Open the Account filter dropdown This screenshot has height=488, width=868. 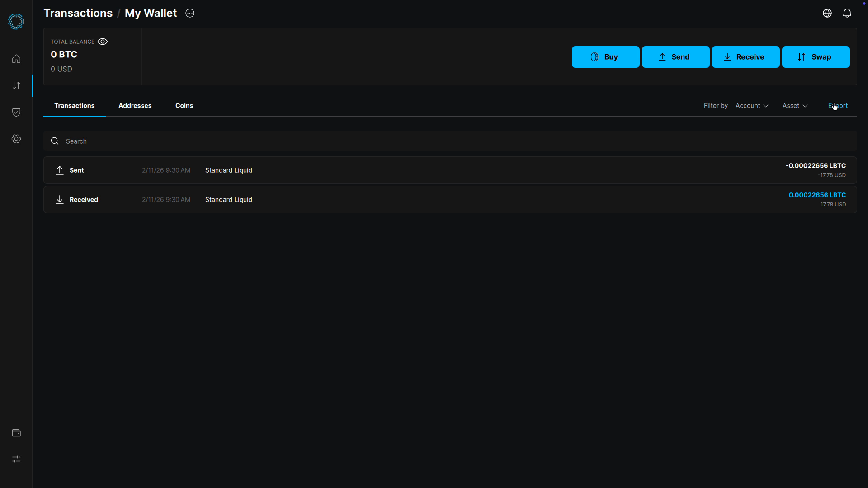pyautogui.click(x=752, y=105)
